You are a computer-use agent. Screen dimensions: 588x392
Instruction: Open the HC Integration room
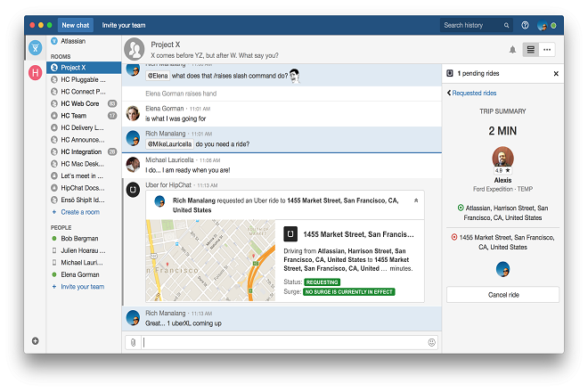tap(84, 151)
